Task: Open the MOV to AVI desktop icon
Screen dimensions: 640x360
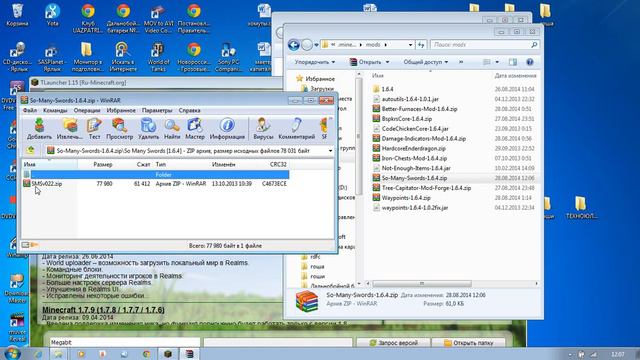Action: tap(158, 19)
